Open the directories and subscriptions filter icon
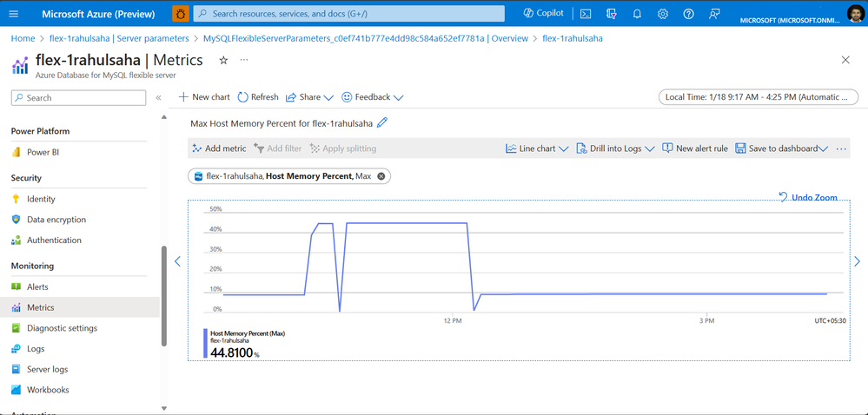Screen dimensions: 868x415 (x=612, y=14)
